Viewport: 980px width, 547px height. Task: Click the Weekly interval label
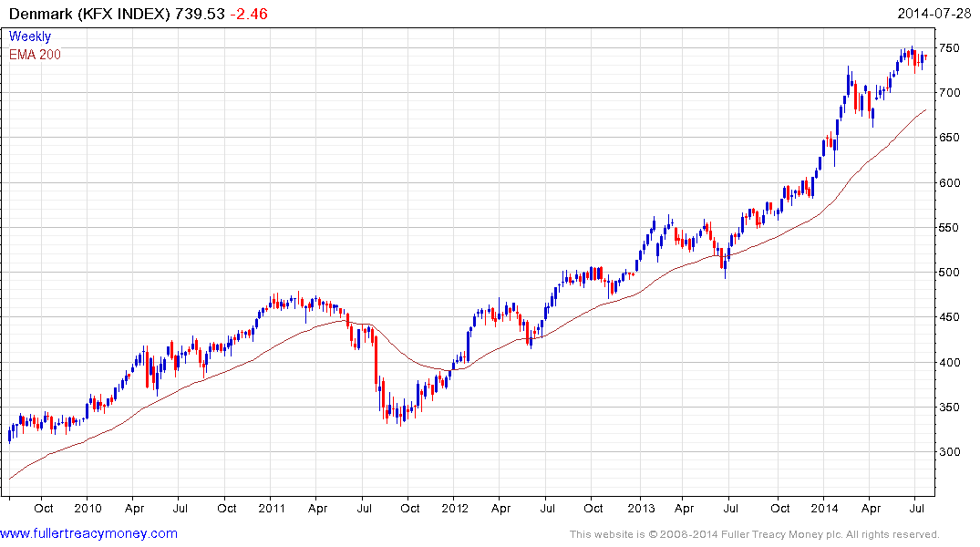[x=30, y=36]
